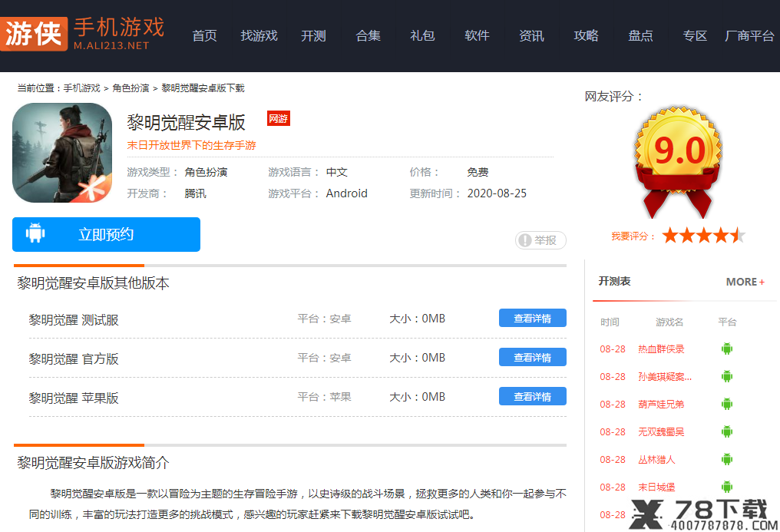Open the 游侠 手机游戏 site logo
This screenshot has width=780, height=532.
83,34
